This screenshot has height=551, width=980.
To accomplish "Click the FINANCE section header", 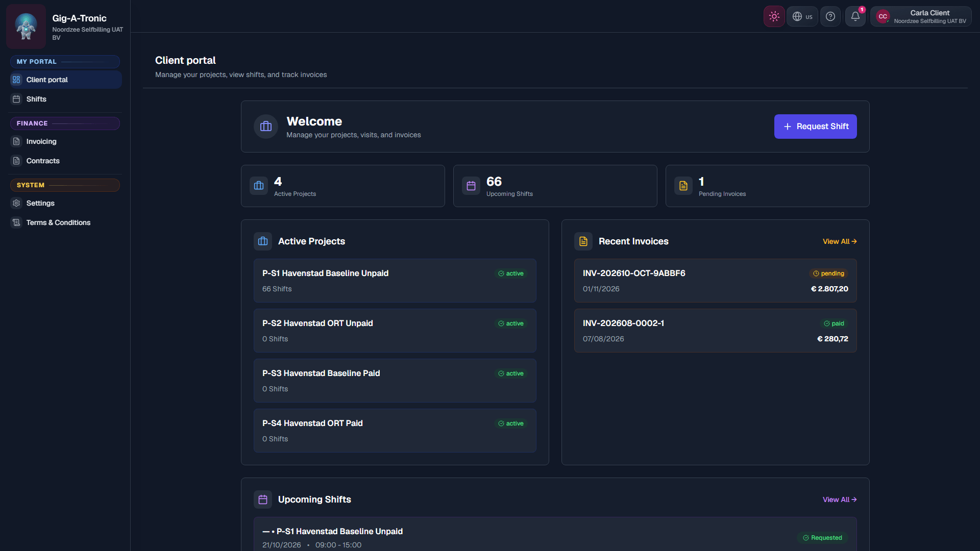I will (x=65, y=123).
